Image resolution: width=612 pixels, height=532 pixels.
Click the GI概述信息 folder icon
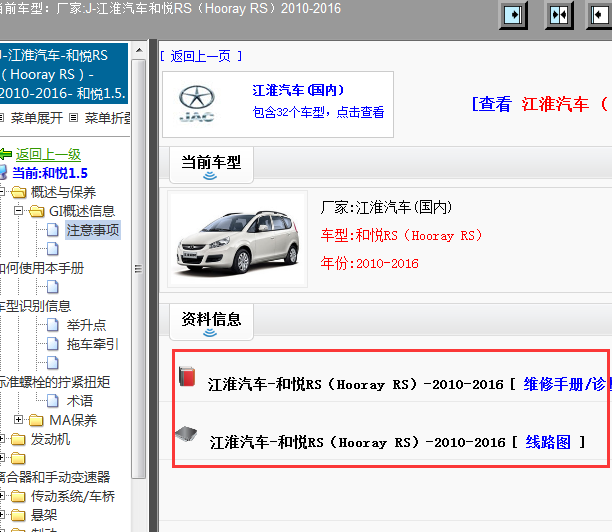pos(37,211)
